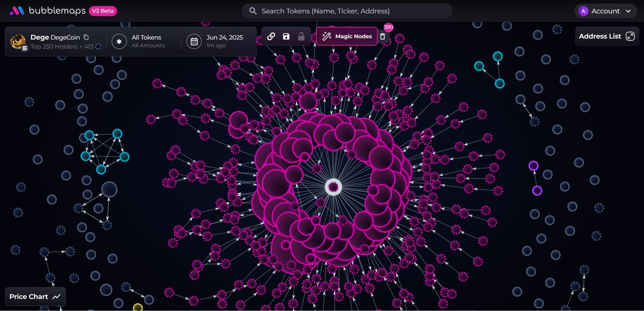The image size is (644, 311).
Task: Click the magnifying glass search icon
Action: pyautogui.click(x=253, y=11)
